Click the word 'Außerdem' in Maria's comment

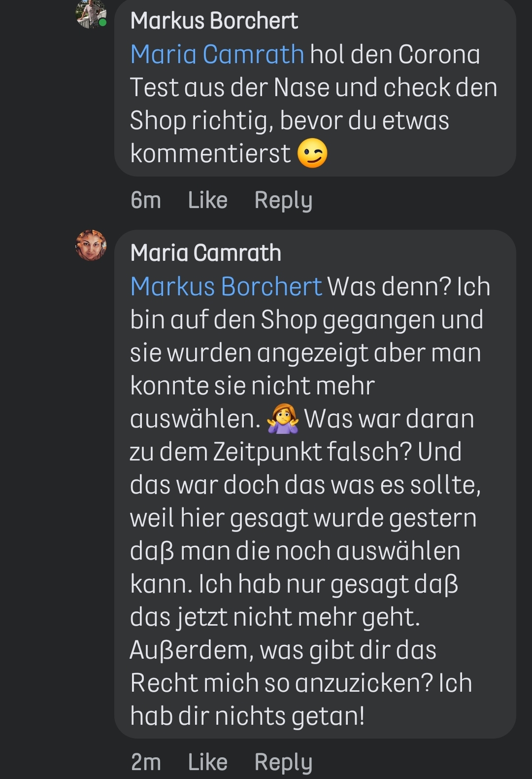click(192, 650)
